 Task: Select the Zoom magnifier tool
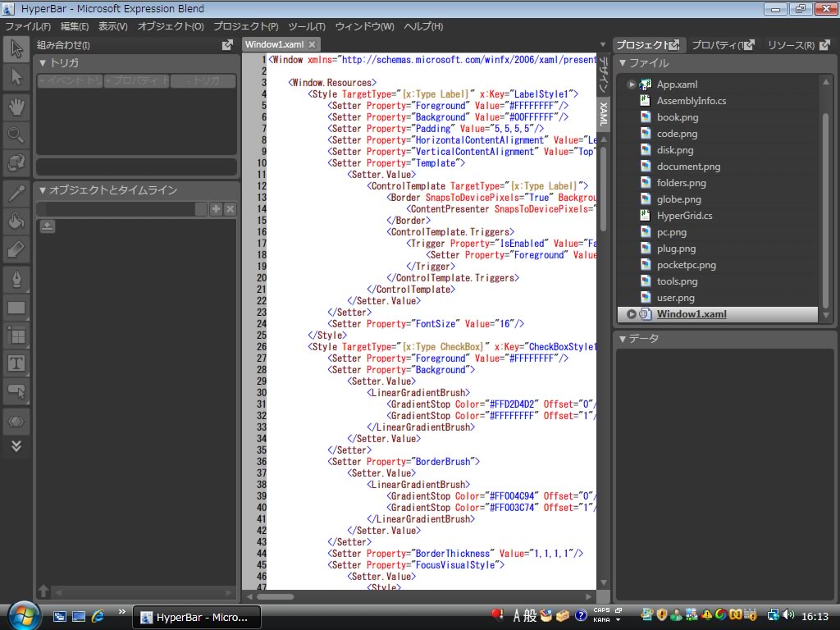click(16, 135)
